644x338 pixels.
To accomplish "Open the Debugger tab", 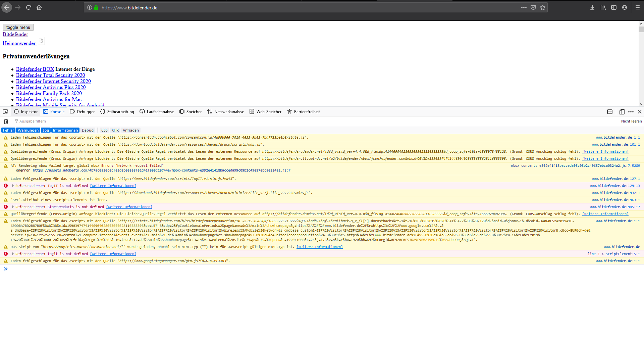I will coord(82,112).
